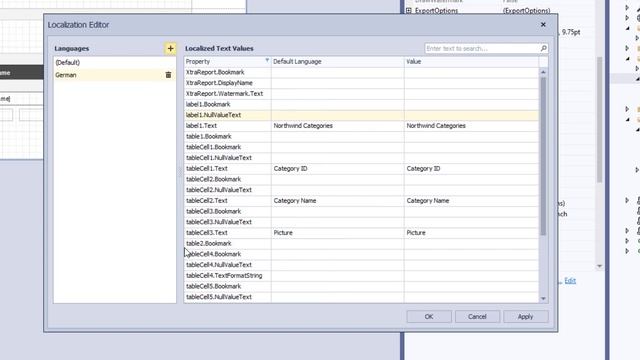This screenshot has width=640, height=360.
Task: Sort by Default Language column header
Action: (338, 61)
